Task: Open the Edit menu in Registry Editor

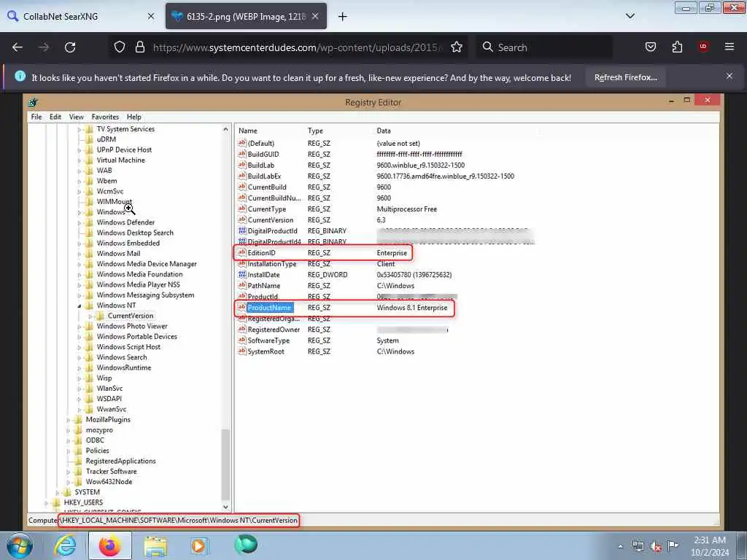Action: click(x=55, y=117)
